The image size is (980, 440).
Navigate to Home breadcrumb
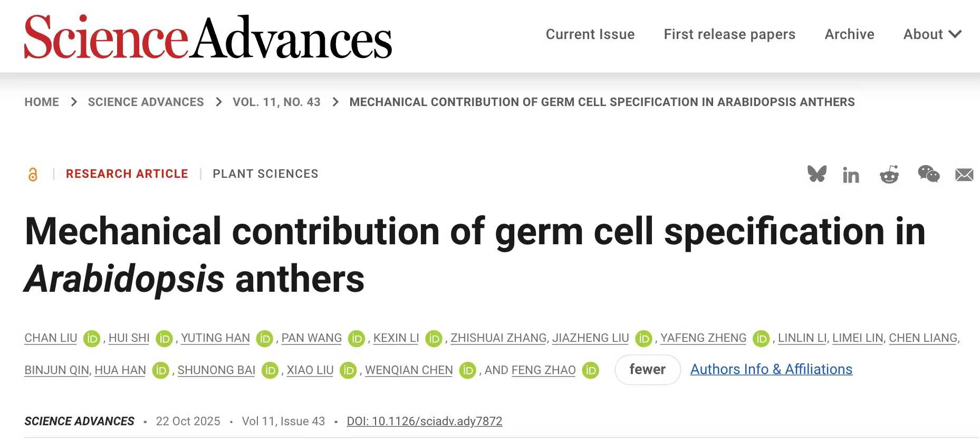click(x=42, y=102)
